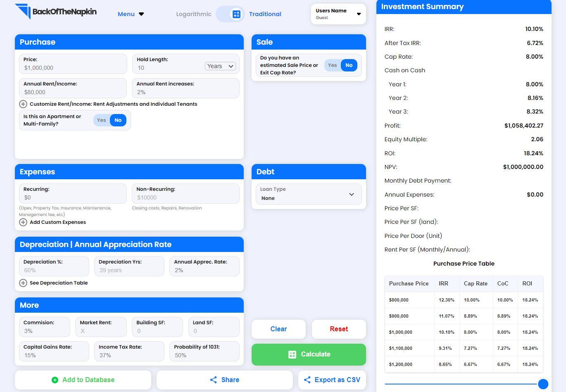Toggle the Logarithmic/Traditional mode switch

(x=230, y=14)
